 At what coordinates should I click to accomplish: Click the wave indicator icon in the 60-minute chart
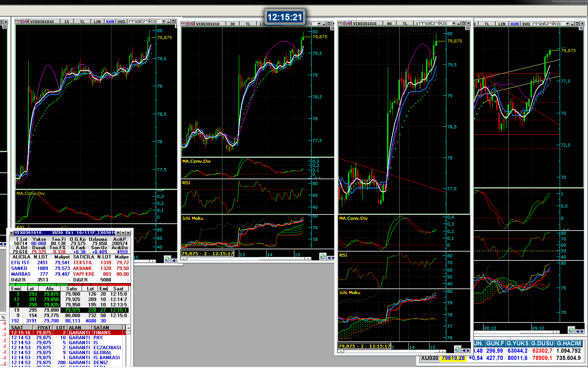[348, 23]
